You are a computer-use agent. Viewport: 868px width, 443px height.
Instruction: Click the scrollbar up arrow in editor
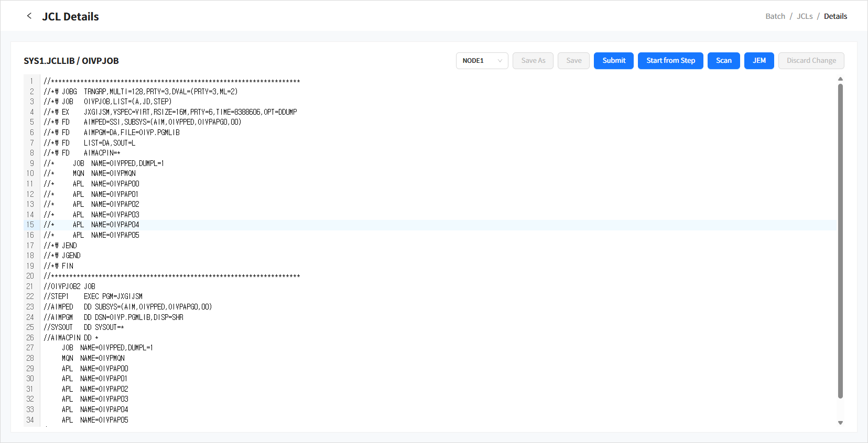(840, 79)
